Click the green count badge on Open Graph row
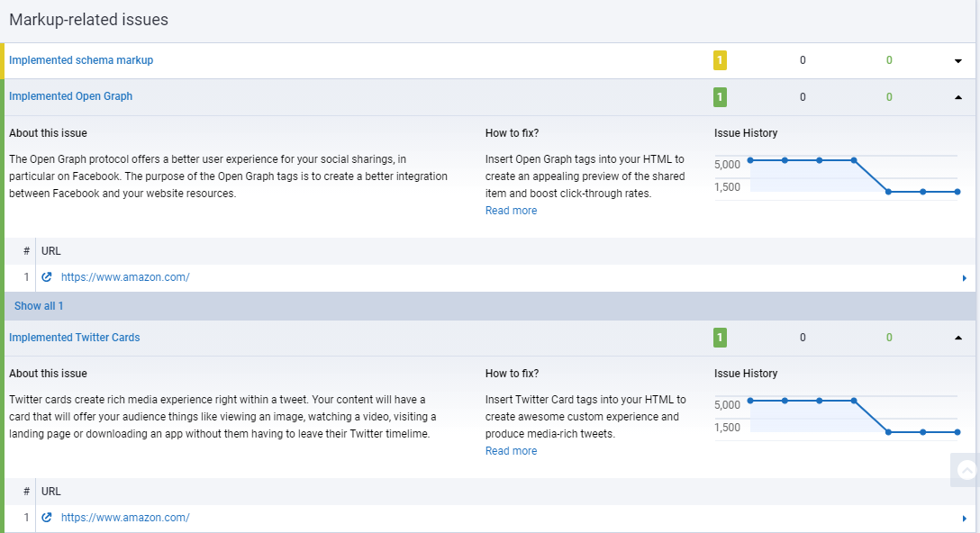This screenshot has width=980, height=533. click(x=720, y=96)
